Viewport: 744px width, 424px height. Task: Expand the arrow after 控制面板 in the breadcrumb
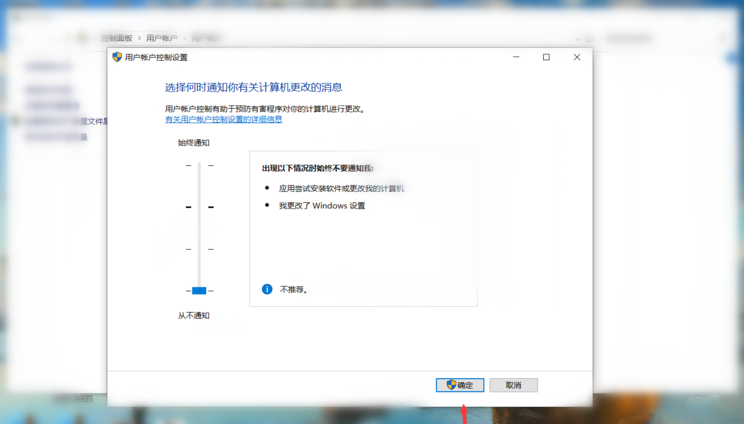139,38
